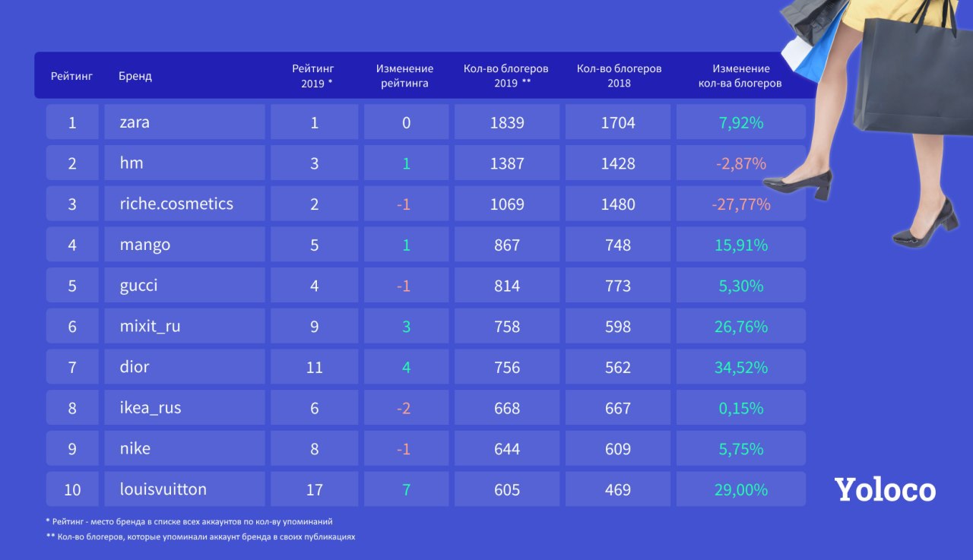The height and width of the screenshot is (560, 973).
Task: Click the value 1387 for hm
Action: (507, 163)
